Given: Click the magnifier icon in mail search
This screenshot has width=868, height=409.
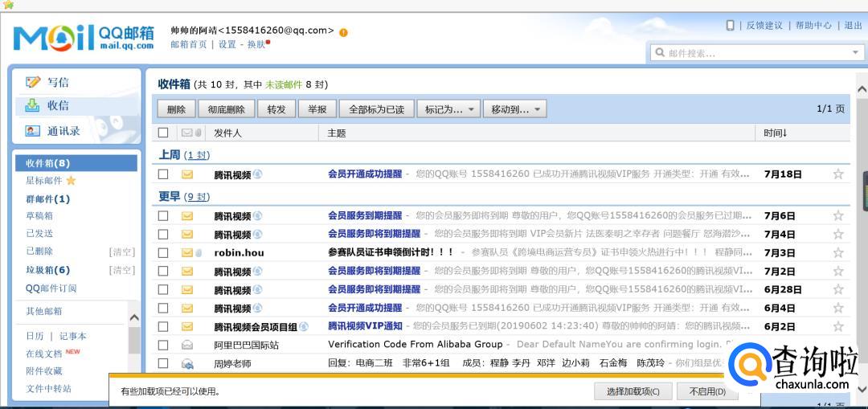Looking at the screenshot, I should click(x=660, y=53).
